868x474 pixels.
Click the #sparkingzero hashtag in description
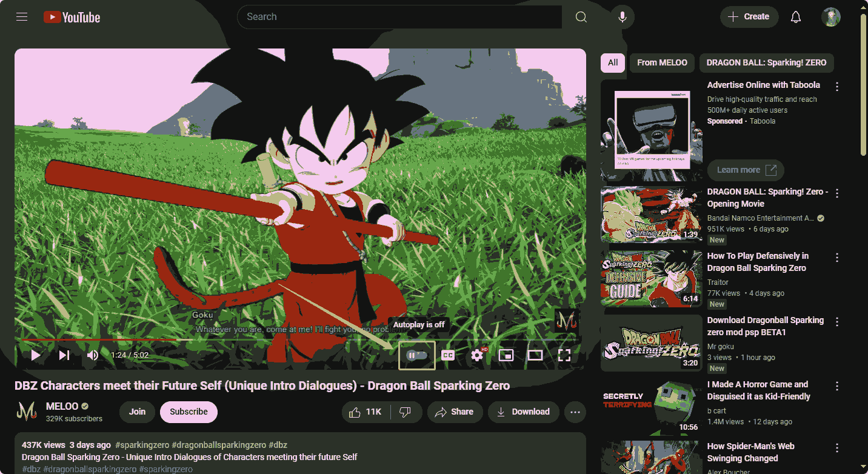(142, 445)
